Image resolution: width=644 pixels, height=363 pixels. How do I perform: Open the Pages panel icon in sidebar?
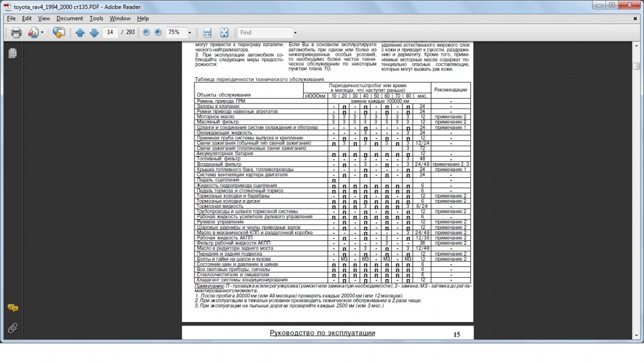pyautogui.click(x=13, y=53)
